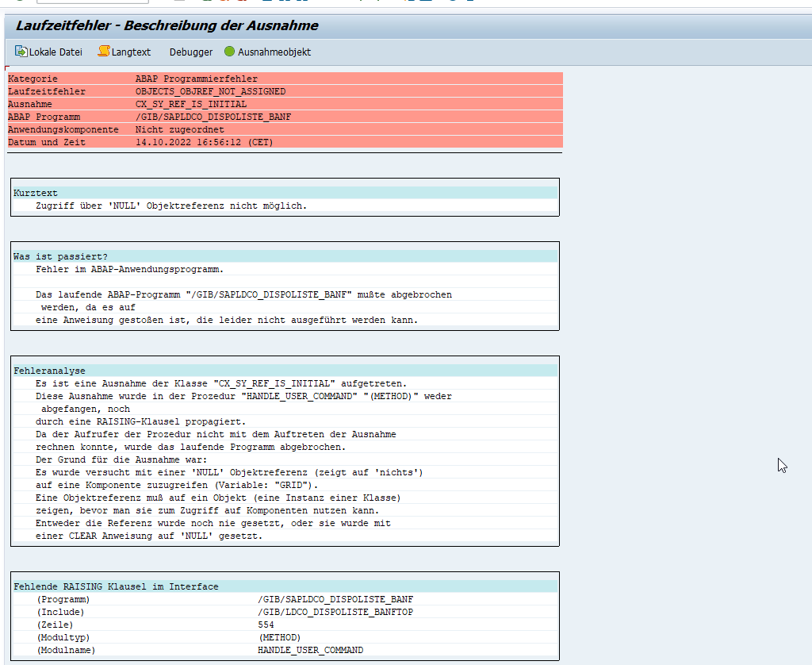Screen dimensions: 812x665
Task: Select the ABAP Programm value in red header
Action: 213,117
